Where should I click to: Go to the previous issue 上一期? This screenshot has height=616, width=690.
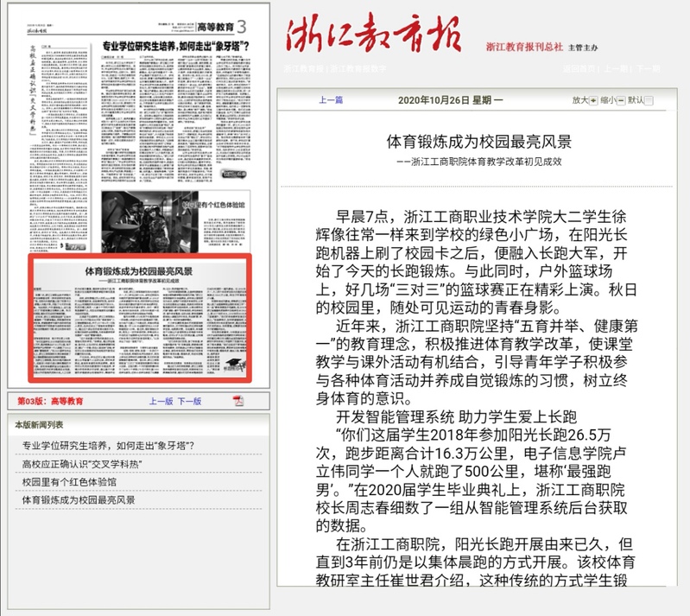click(x=618, y=67)
